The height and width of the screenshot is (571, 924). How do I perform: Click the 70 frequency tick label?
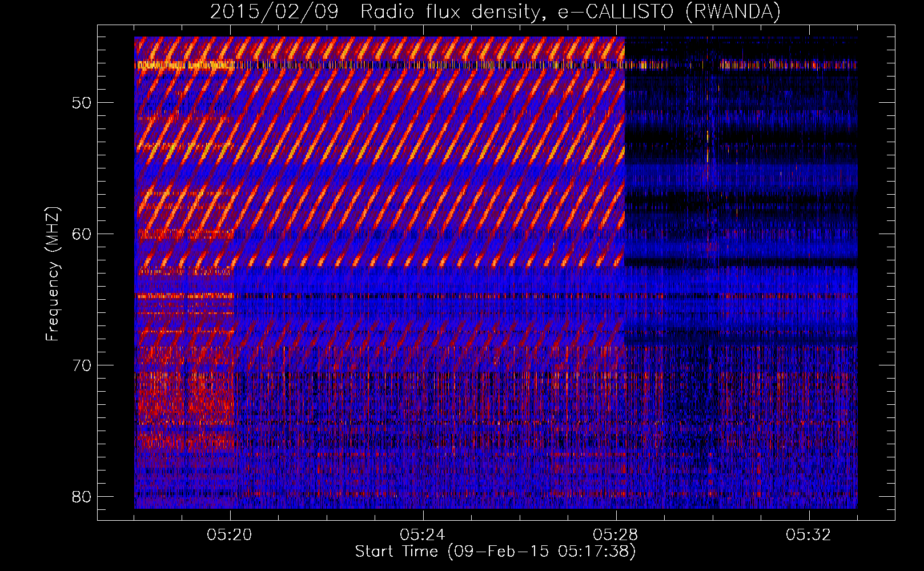83,365
